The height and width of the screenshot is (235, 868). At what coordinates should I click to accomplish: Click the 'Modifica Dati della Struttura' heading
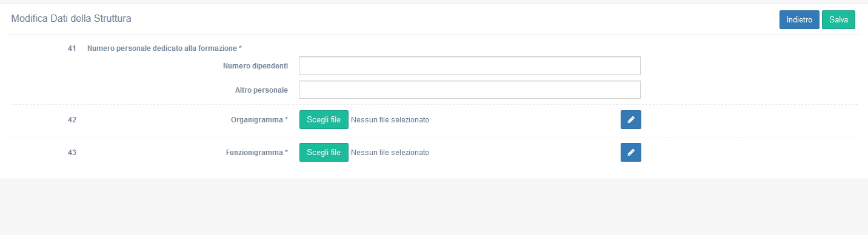point(71,19)
